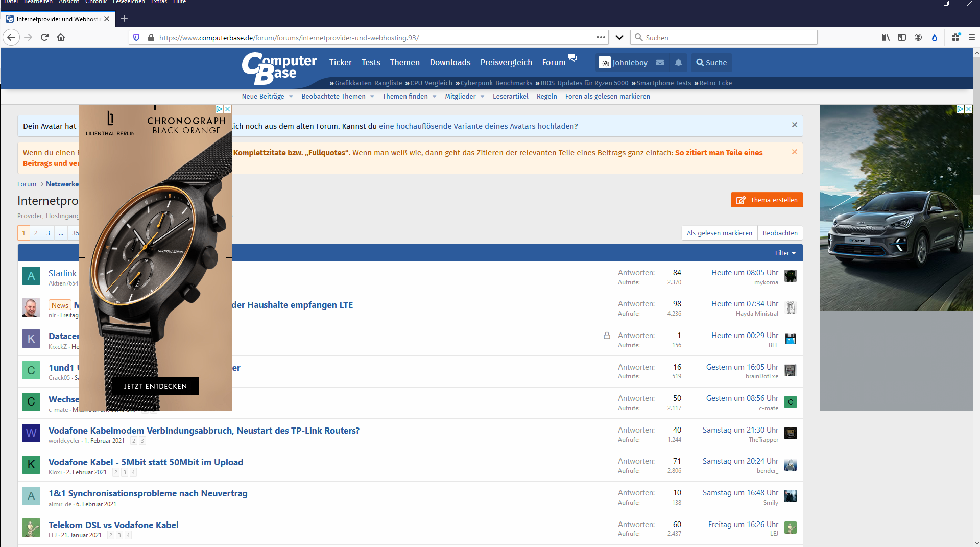Open the Downloads menu item

(450, 62)
